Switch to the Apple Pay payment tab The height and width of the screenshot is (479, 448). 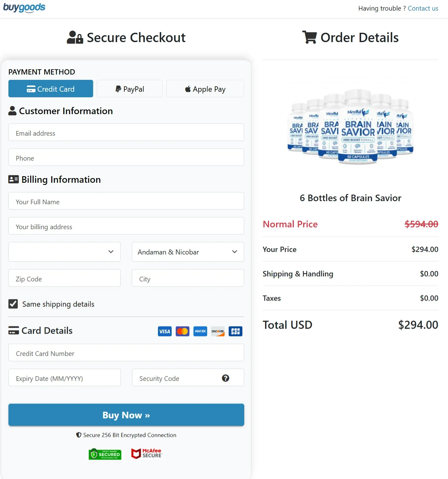click(x=205, y=89)
